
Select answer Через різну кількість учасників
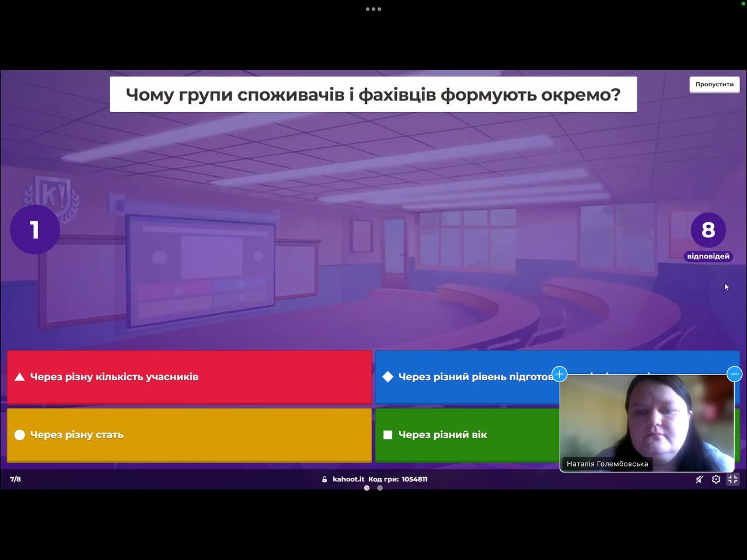pyautogui.click(x=189, y=377)
